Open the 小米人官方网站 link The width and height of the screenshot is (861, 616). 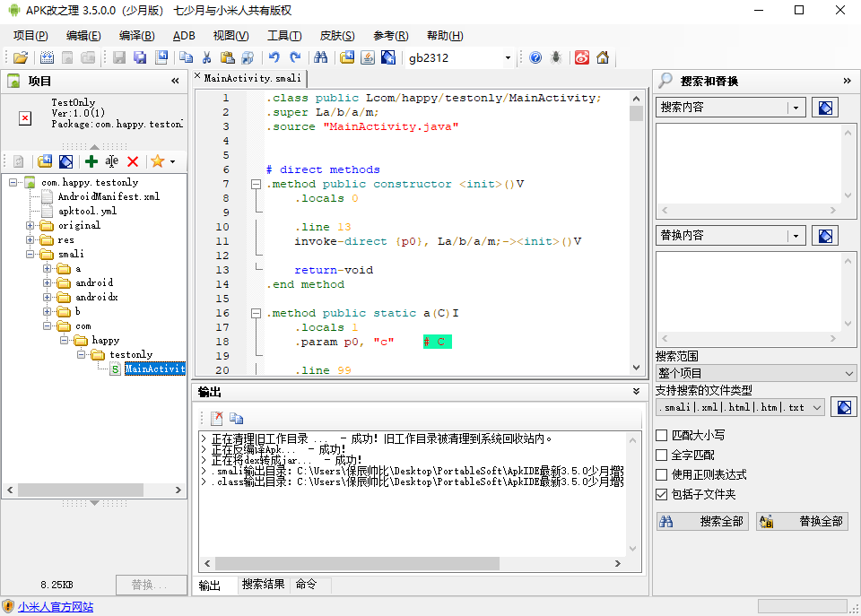56,607
